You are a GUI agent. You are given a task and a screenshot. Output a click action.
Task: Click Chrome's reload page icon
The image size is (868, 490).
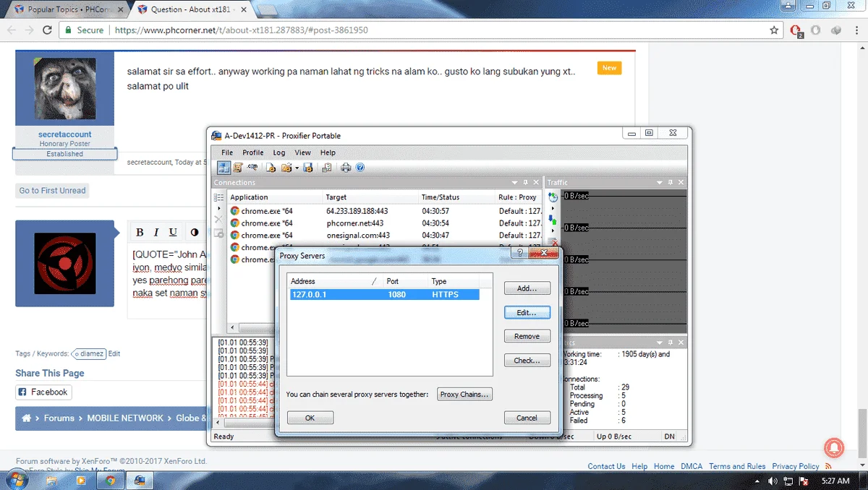tap(47, 30)
